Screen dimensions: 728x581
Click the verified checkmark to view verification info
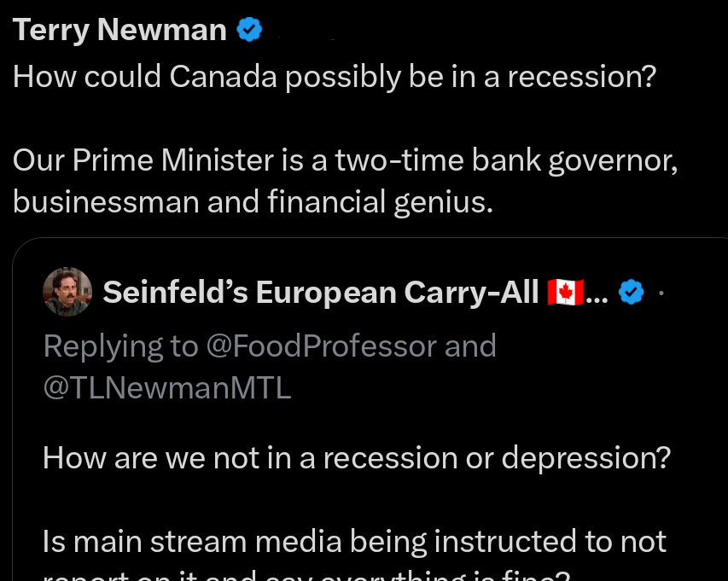click(x=248, y=28)
